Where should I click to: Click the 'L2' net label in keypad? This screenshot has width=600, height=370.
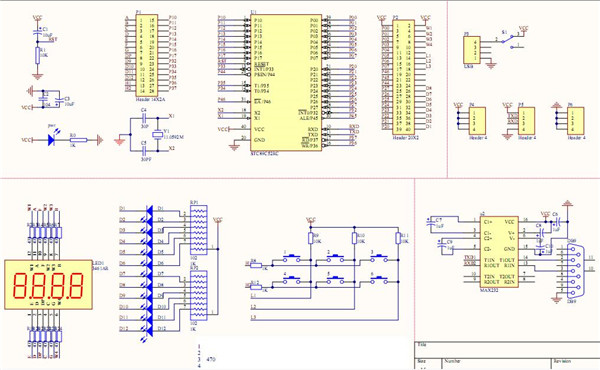[x=253, y=307]
